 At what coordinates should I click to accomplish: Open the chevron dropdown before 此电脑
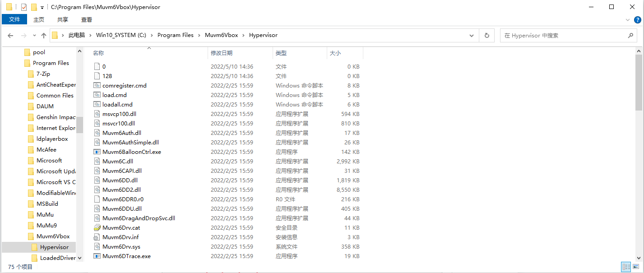pyautogui.click(x=63, y=35)
